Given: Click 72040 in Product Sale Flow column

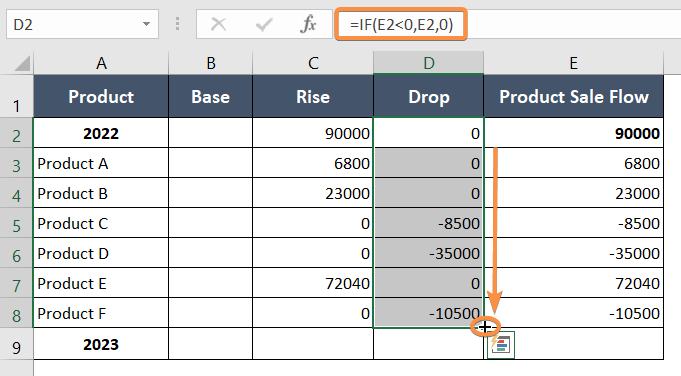Looking at the screenshot, I should coord(574,283).
